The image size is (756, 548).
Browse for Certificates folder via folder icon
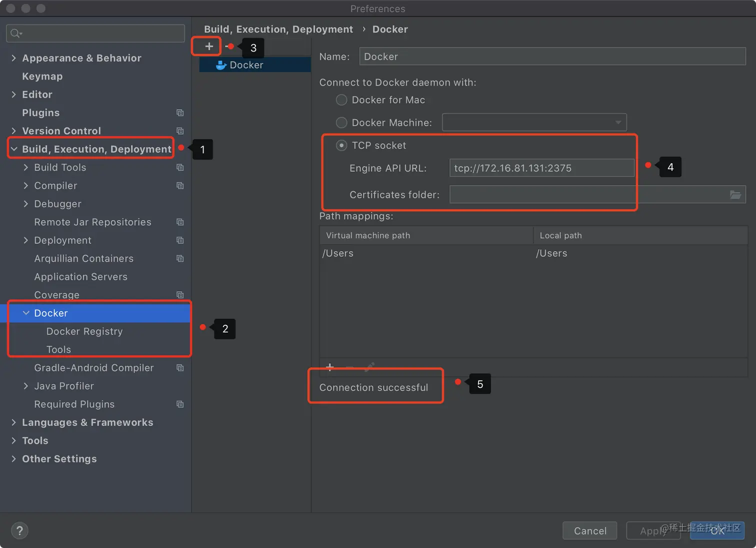click(735, 195)
